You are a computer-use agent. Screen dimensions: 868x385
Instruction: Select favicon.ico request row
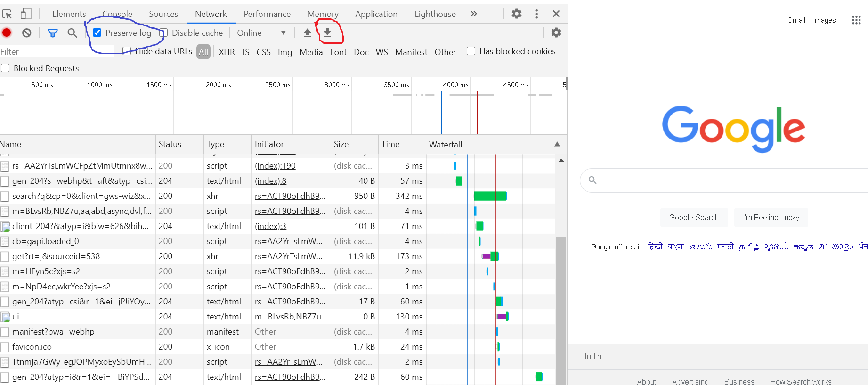pyautogui.click(x=278, y=347)
